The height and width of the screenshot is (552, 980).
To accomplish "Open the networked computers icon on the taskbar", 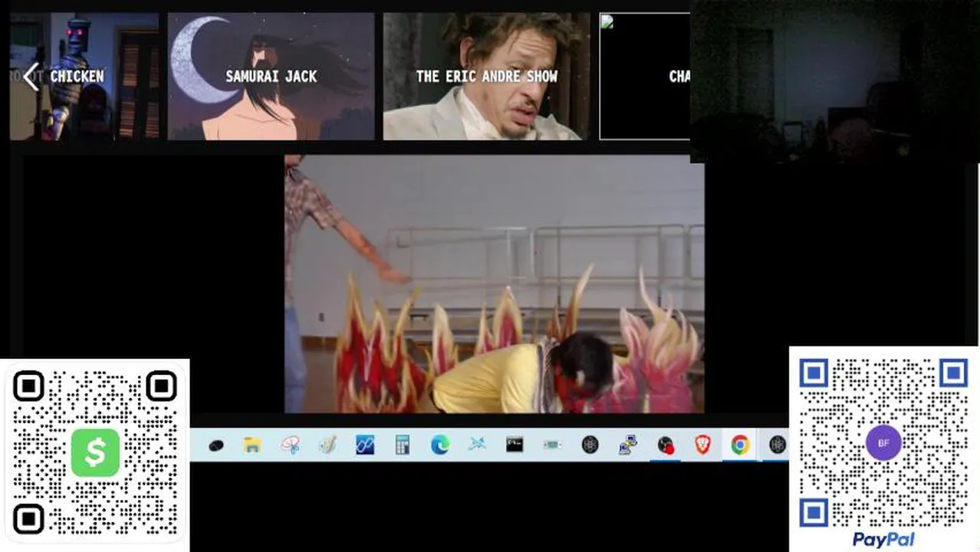I will pos(628,445).
